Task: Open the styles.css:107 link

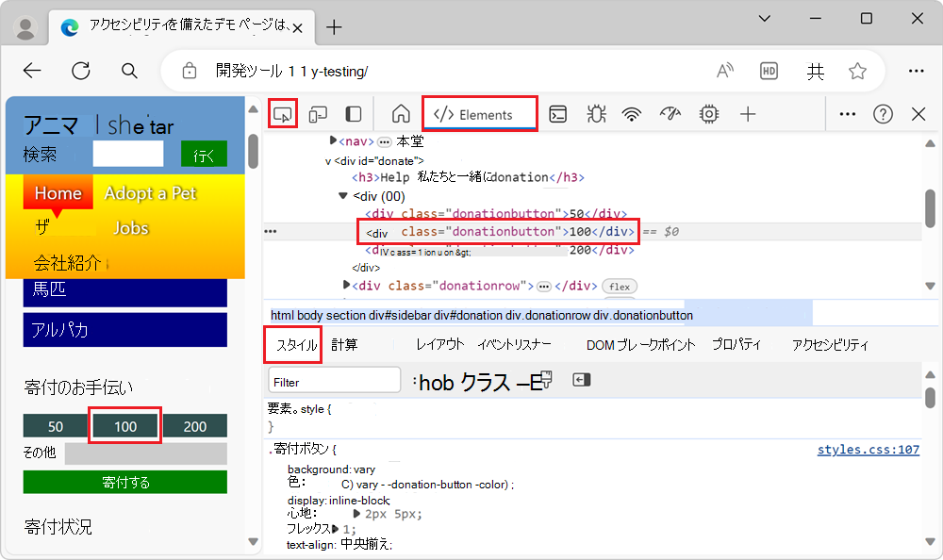Action: (x=869, y=449)
